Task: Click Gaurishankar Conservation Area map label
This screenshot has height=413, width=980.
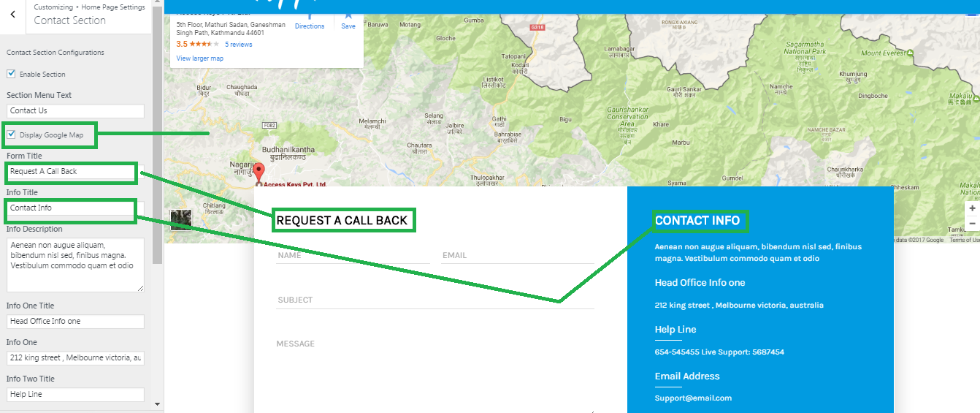Action: (627, 117)
